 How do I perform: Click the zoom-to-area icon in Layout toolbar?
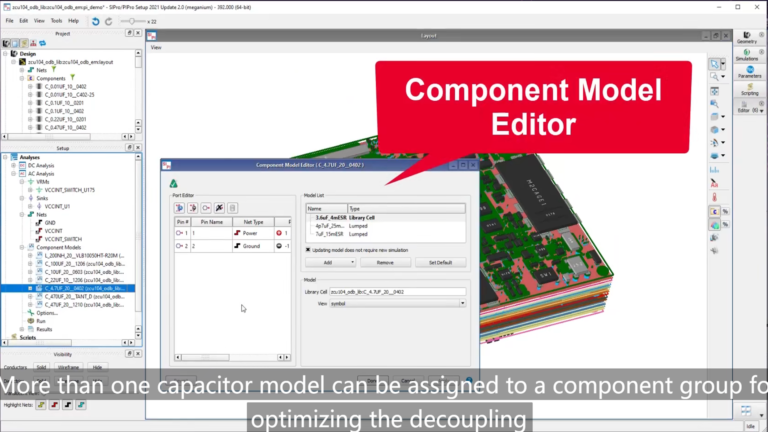(715, 104)
